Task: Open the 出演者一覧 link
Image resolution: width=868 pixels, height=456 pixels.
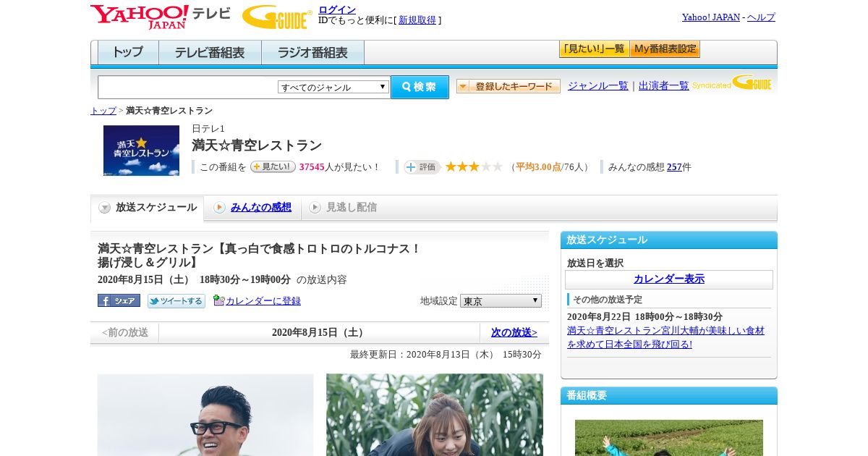Action: point(664,85)
